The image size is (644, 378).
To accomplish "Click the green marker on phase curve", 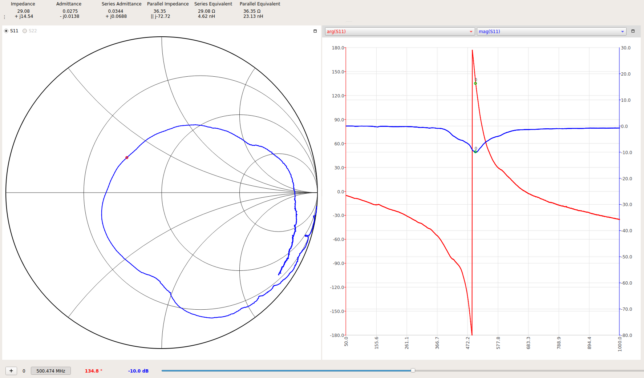I will point(475,83).
